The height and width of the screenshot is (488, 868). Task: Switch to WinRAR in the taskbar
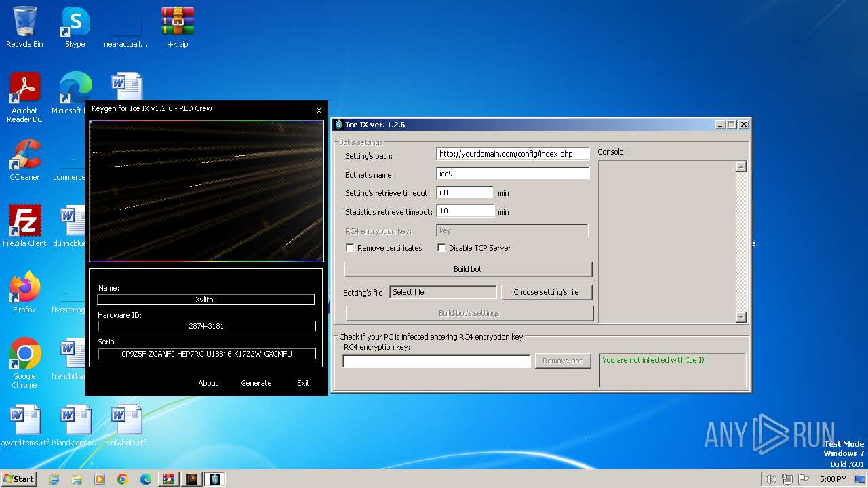[x=169, y=479]
